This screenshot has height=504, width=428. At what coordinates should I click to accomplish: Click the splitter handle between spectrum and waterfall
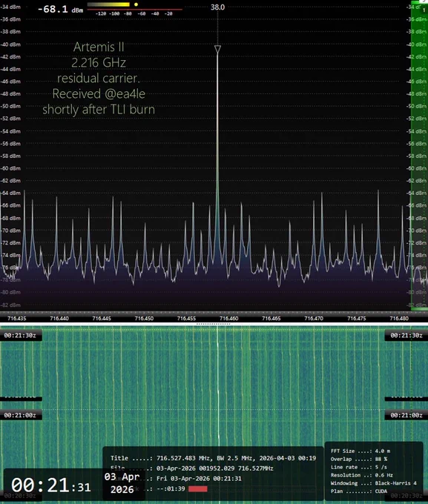click(213, 324)
